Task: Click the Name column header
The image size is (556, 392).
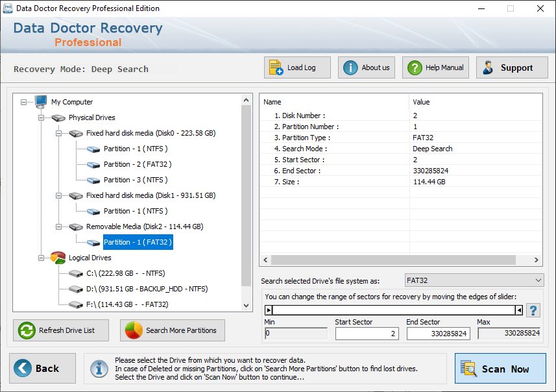Action: click(x=334, y=102)
